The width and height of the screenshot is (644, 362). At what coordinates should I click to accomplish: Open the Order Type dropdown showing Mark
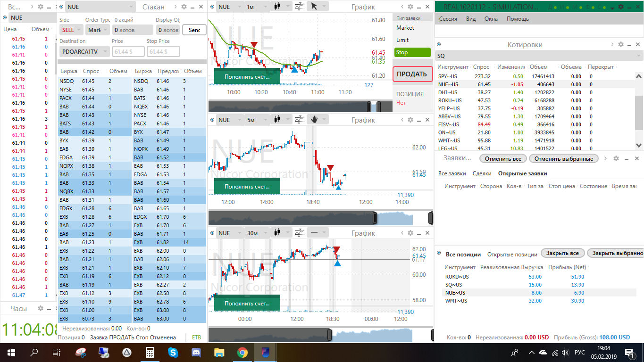[98, 30]
